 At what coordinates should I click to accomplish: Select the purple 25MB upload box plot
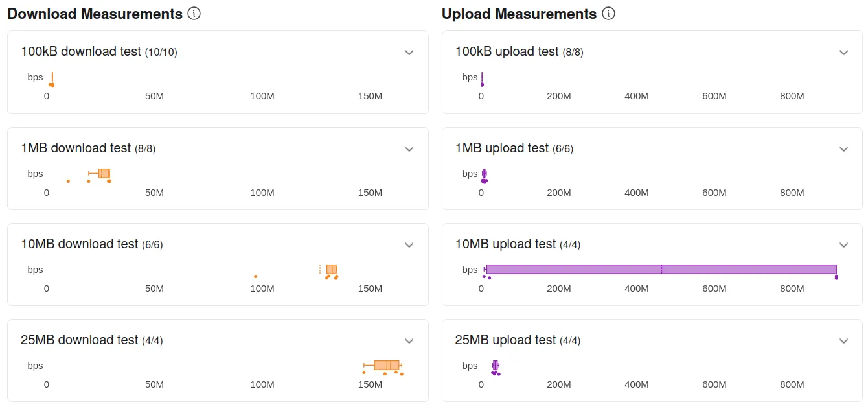click(x=496, y=366)
